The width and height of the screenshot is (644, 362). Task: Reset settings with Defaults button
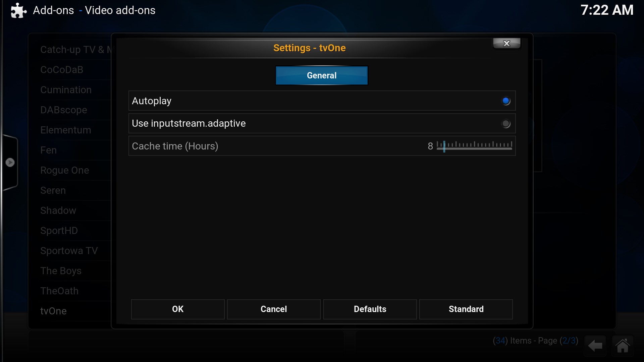pyautogui.click(x=370, y=309)
